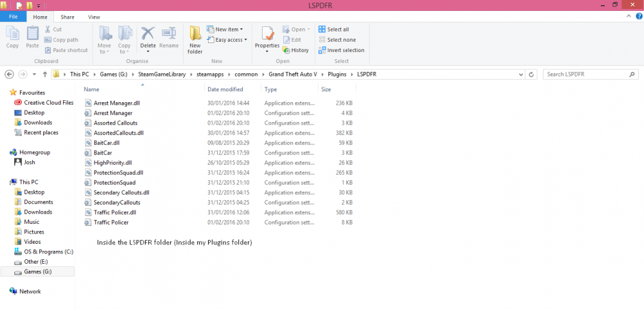
Task: Select Games (G:) drive in sidebar
Action: point(38,271)
